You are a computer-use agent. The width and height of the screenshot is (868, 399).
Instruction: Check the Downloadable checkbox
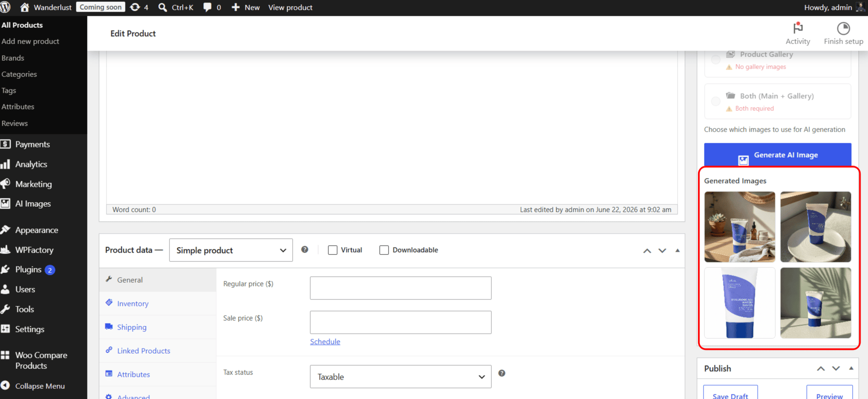[x=384, y=250]
